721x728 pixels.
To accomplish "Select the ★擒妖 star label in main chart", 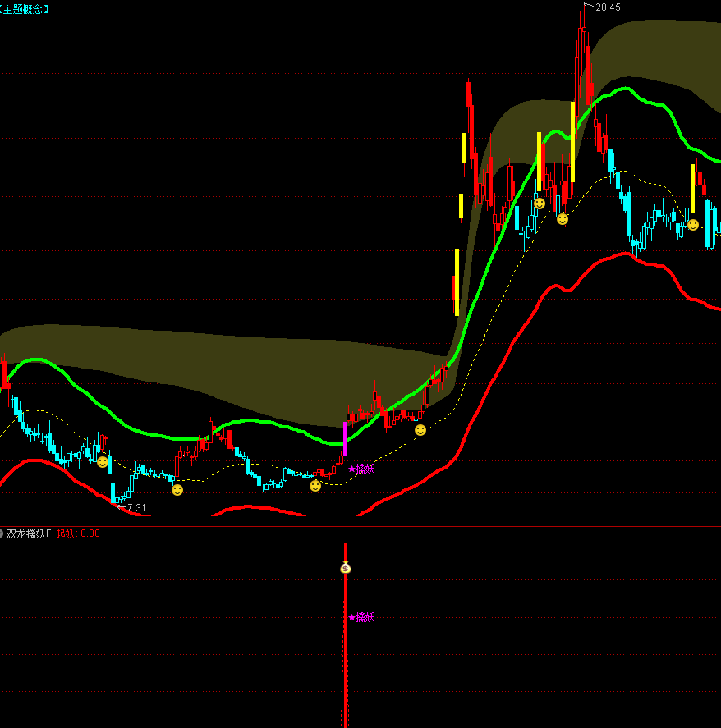I will click(x=361, y=469).
